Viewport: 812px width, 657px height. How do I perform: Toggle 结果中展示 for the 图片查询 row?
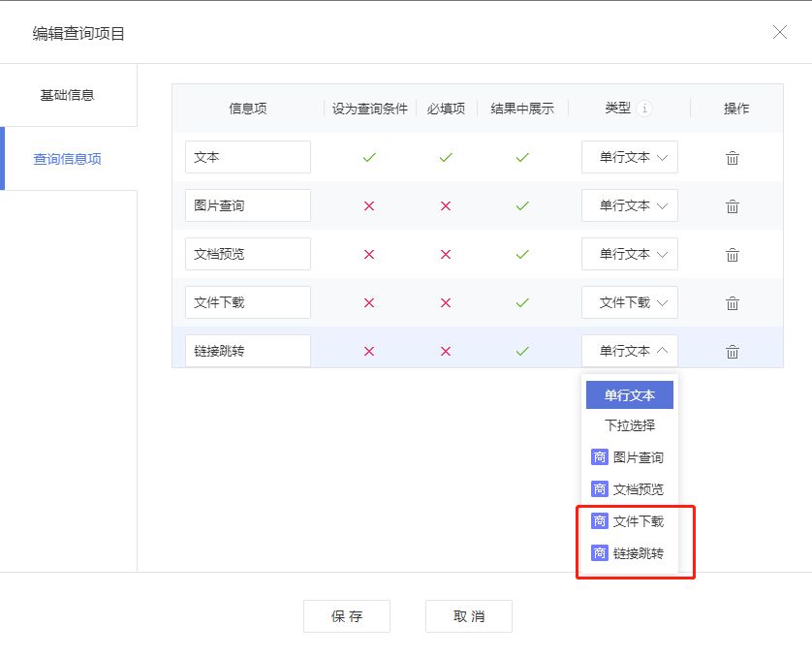(x=522, y=205)
